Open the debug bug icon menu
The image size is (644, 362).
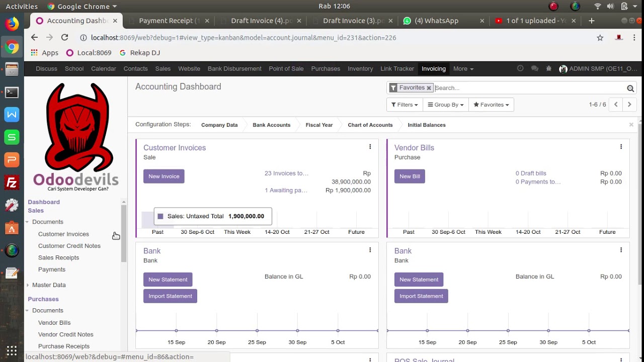point(549,68)
